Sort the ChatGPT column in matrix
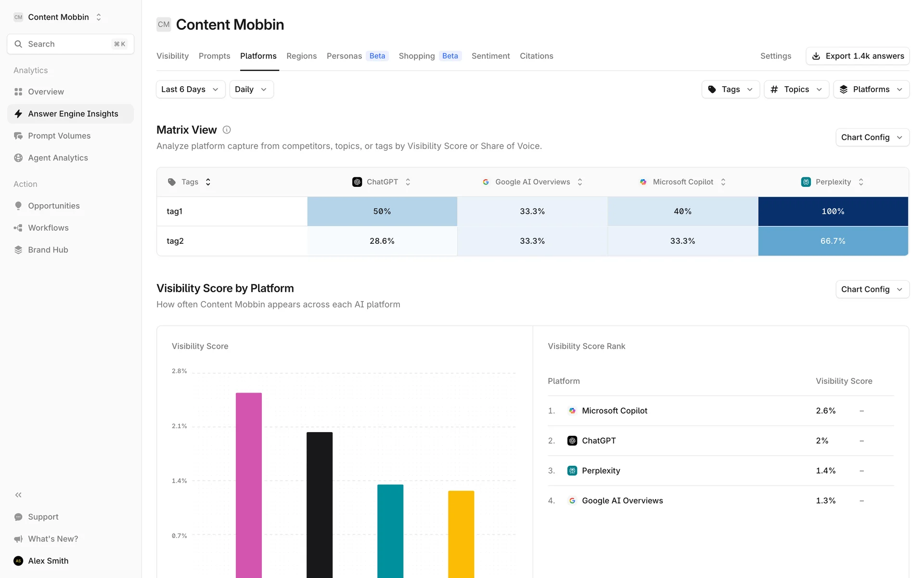 408,182
